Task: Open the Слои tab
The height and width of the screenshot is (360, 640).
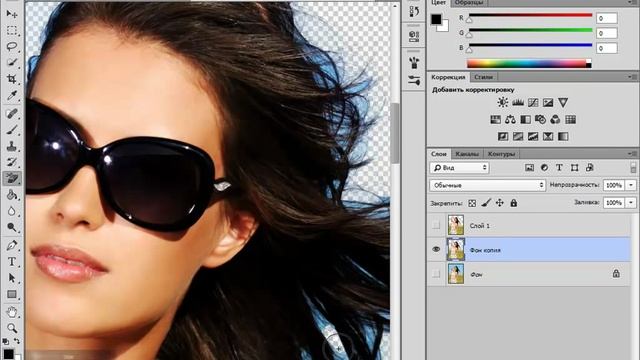Action: (439, 154)
